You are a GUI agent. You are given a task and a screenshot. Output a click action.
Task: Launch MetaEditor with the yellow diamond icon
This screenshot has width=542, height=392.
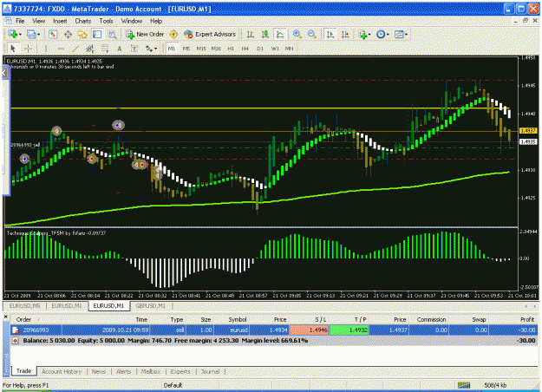coord(173,34)
